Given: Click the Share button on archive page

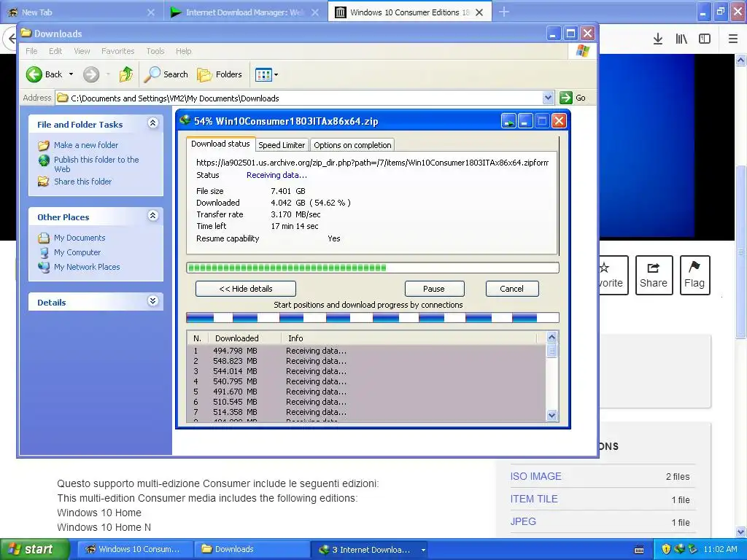Looking at the screenshot, I should tap(654, 275).
